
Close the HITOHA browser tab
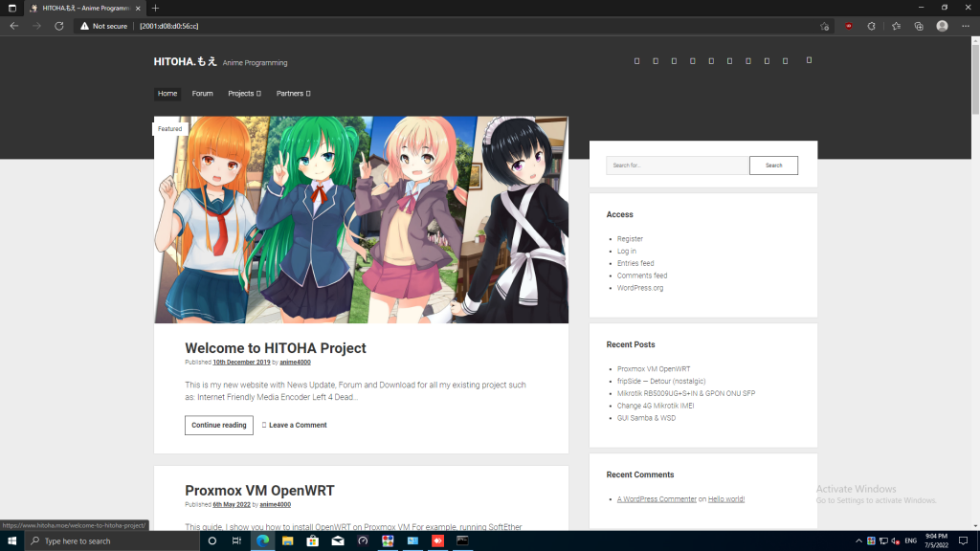tap(138, 8)
